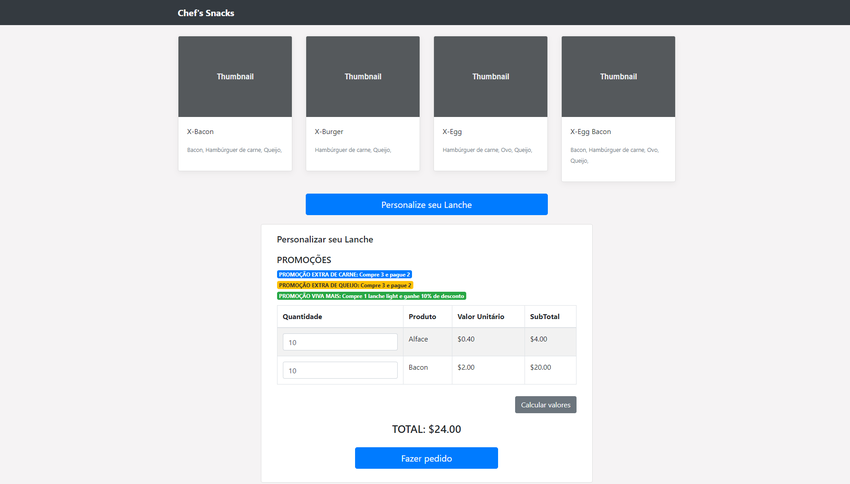Screen dimensions: 850x484
Task: Select the X-Egg card title
Action: (x=452, y=132)
